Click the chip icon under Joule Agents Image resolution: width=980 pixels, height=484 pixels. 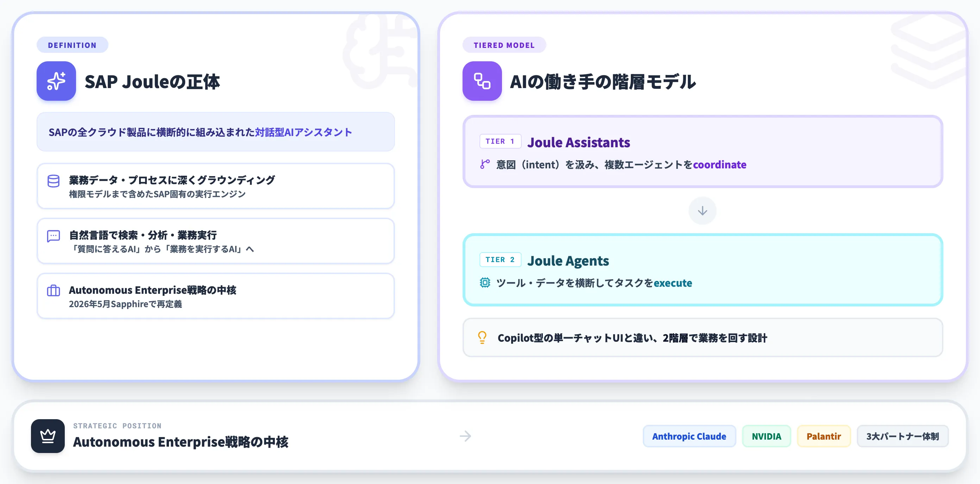pos(485,283)
